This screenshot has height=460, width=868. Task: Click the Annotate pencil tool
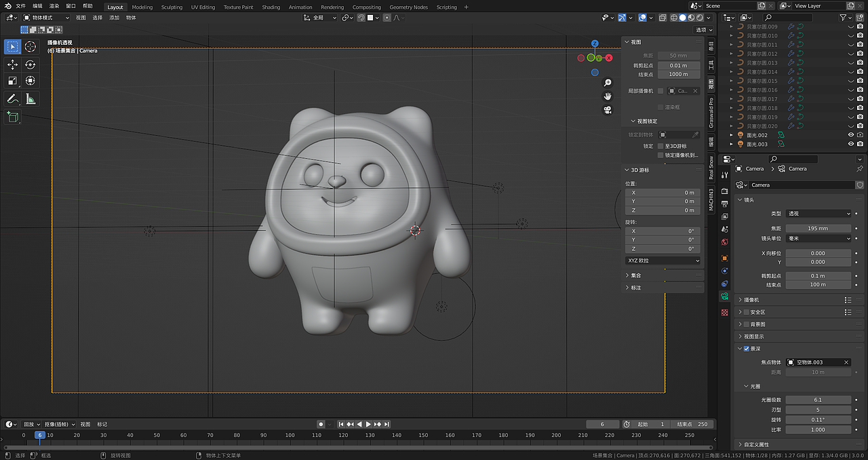point(13,99)
